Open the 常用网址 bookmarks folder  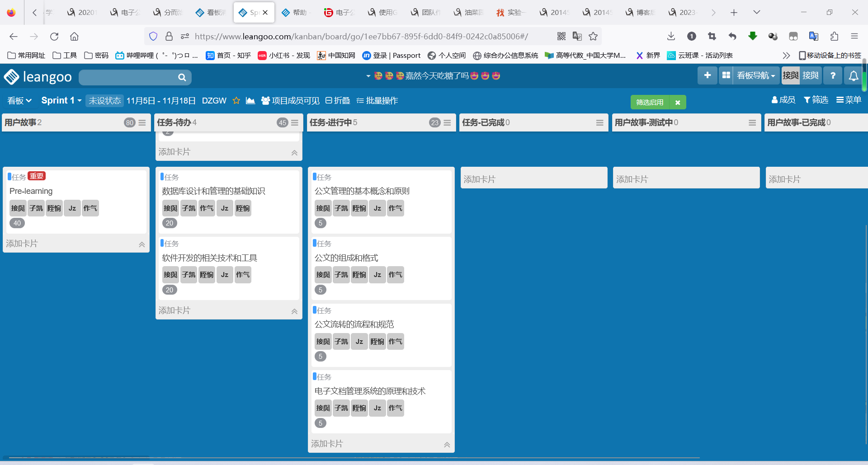[x=27, y=55]
